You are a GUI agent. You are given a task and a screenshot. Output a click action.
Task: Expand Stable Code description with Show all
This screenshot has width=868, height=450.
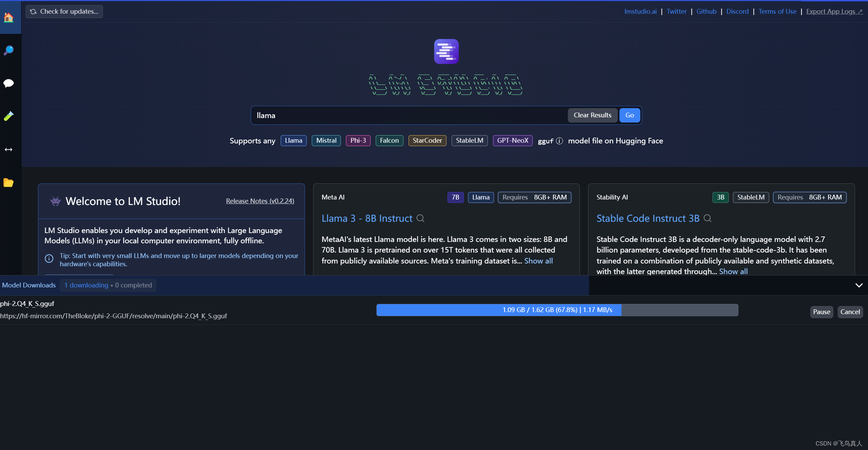point(733,271)
